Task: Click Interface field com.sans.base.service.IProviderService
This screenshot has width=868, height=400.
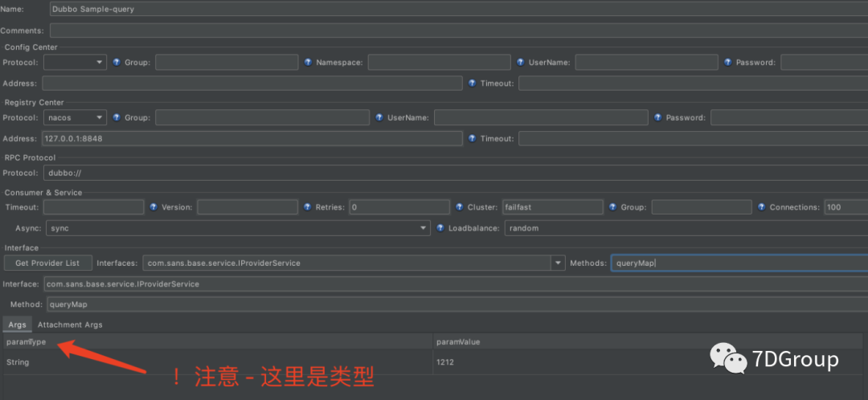Action: 456,284
